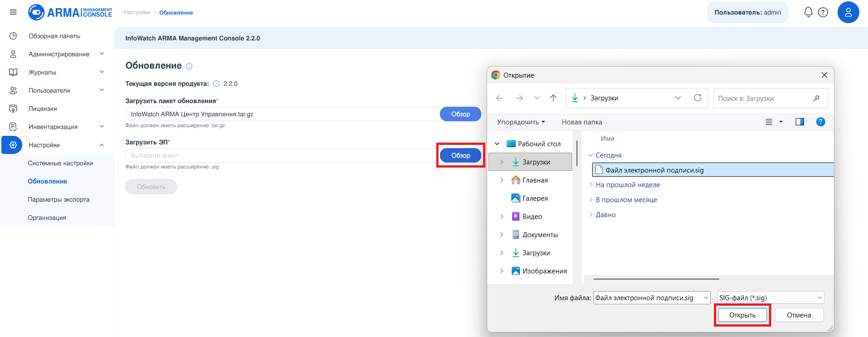868x337 pixels.
Task: Click the Поиск в: Загрузки search field
Action: click(771, 98)
